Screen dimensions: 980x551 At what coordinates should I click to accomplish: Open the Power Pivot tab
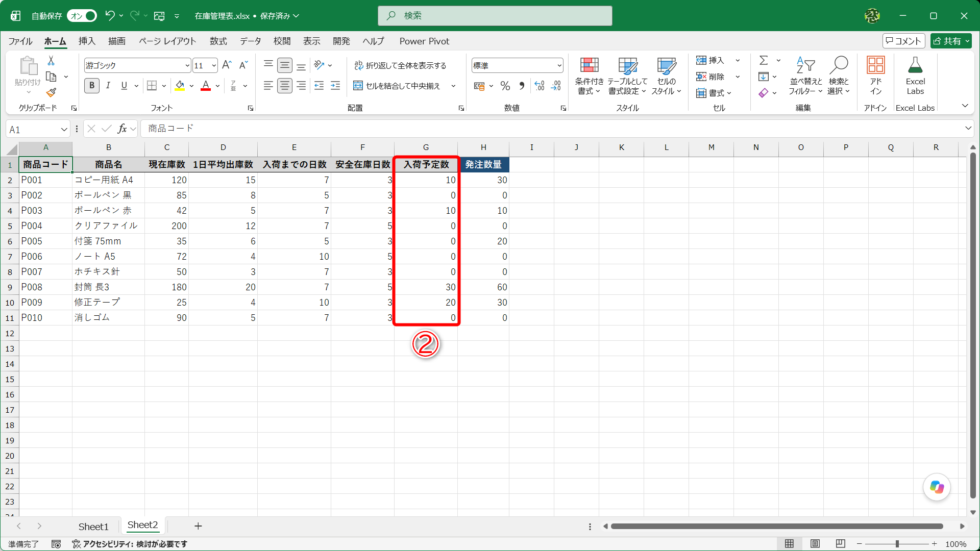425,41
